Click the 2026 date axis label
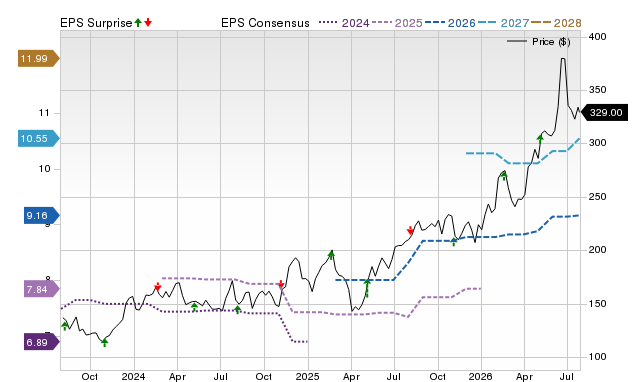Screen dimensions: 640x382 pos(480,376)
